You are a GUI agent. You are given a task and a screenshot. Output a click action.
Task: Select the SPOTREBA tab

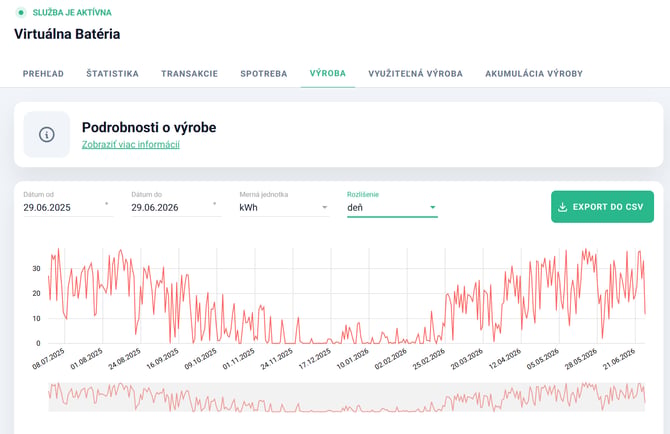[264, 73]
